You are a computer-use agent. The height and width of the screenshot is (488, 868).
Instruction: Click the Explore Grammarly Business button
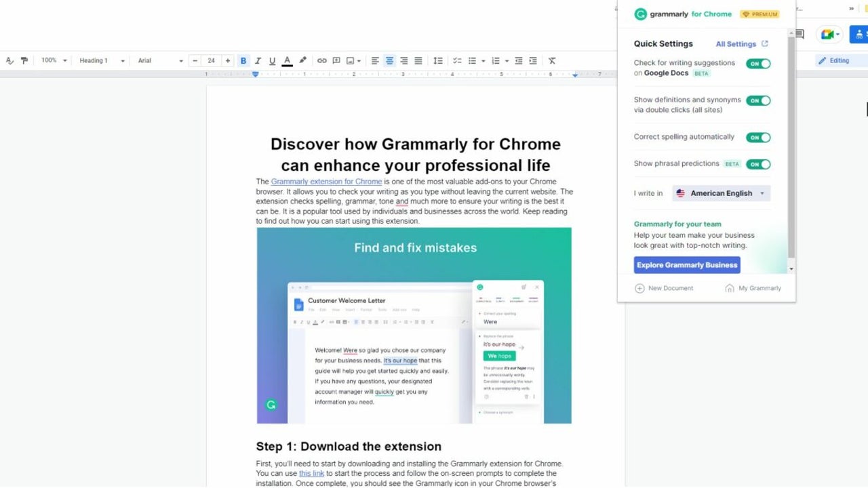coord(686,265)
